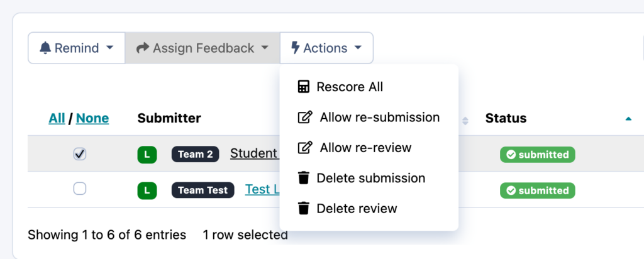Screen dimensions: 644x259
Task: Click the trash icon beside Delete review
Action: click(304, 208)
